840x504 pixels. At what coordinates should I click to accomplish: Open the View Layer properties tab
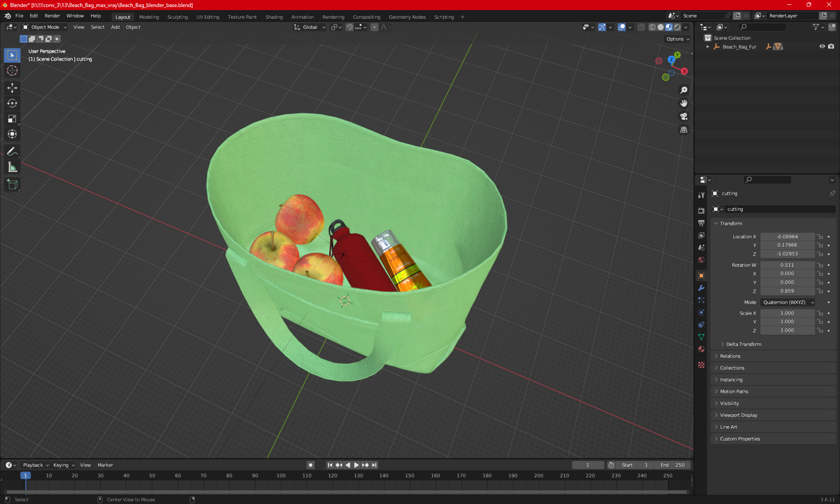[x=701, y=235]
